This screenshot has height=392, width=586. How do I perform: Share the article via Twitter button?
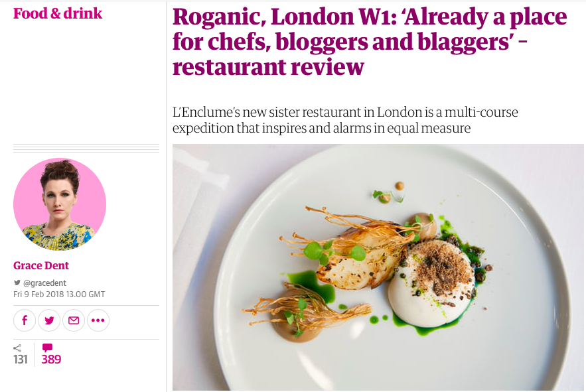pos(49,320)
